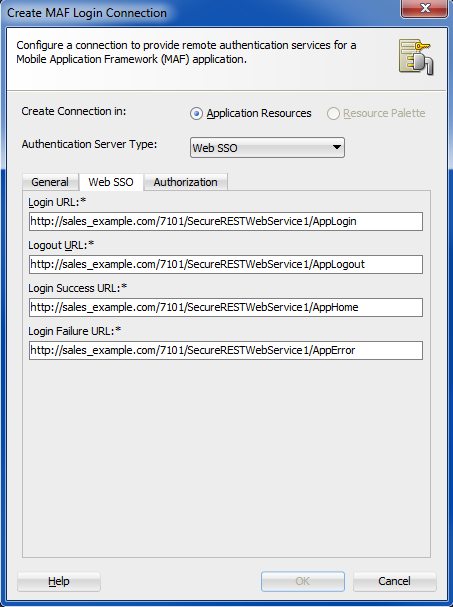Open the Authentication Server Type dropdown

click(267, 147)
